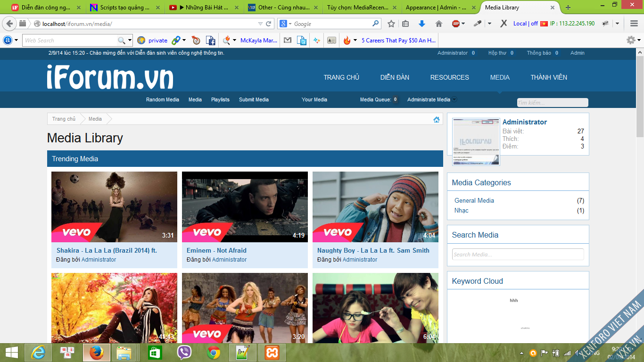Open DIỄN ĐÀN in the main navigation
The width and height of the screenshot is (644, 362).
395,77
